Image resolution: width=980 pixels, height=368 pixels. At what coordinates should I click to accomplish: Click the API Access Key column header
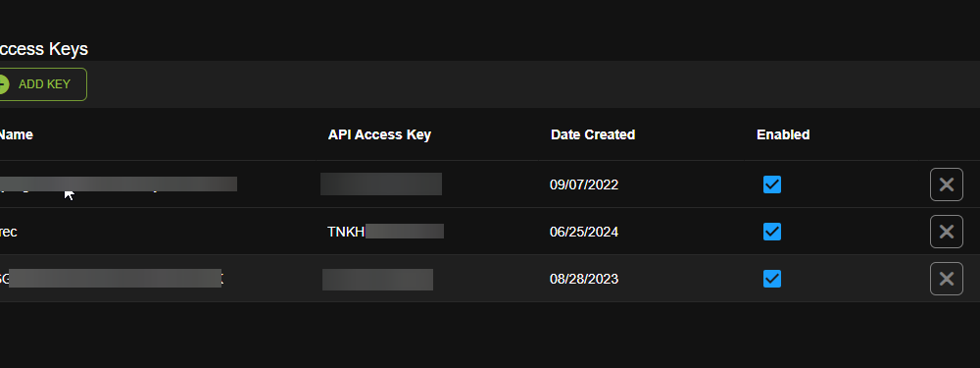[x=379, y=134]
